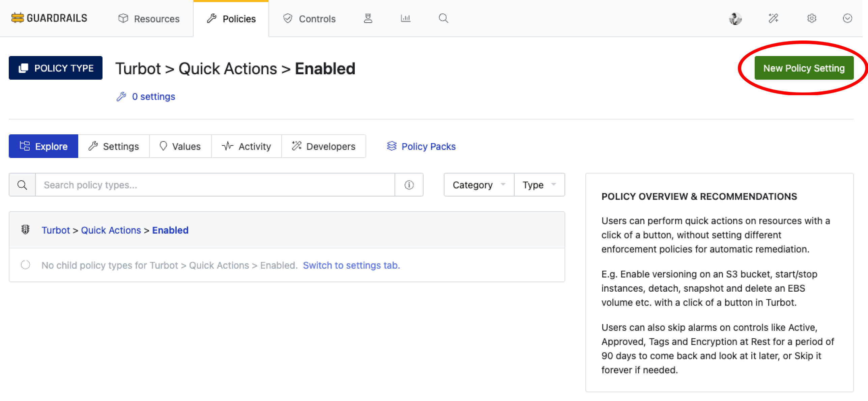Screen dimensions: 868x401
Task: Open the Type filter dropdown
Action: [x=539, y=185]
